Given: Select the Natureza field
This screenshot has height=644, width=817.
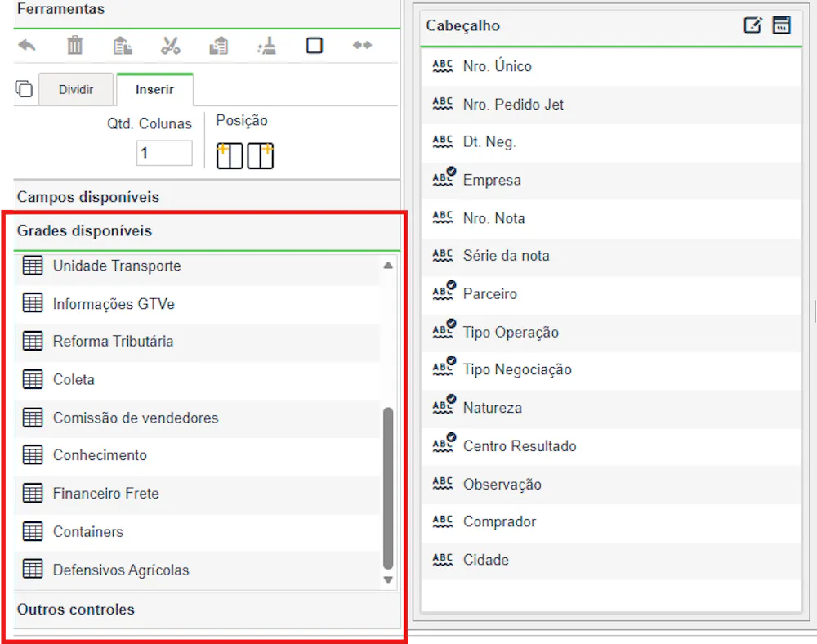Looking at the screenshot, I should click(611, 408).
